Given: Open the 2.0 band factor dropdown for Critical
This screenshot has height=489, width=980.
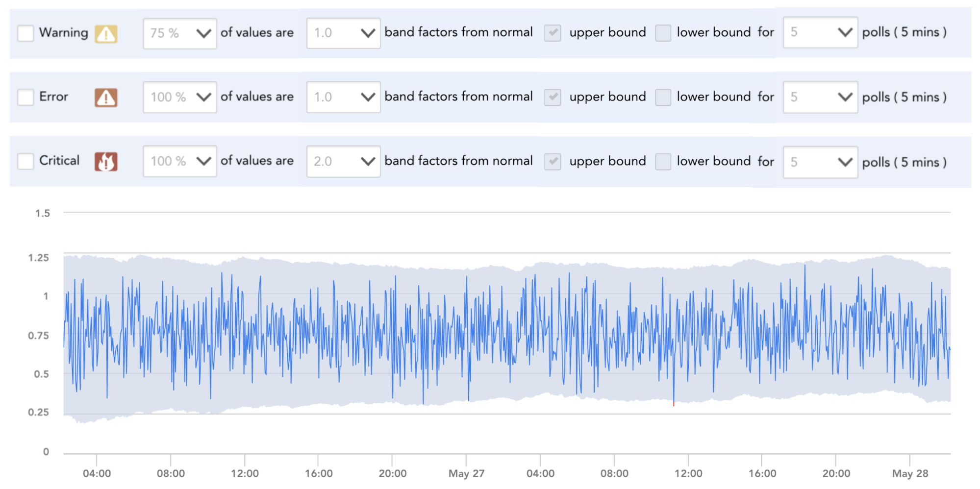Looking at the screenshot, I should [343, 161].
